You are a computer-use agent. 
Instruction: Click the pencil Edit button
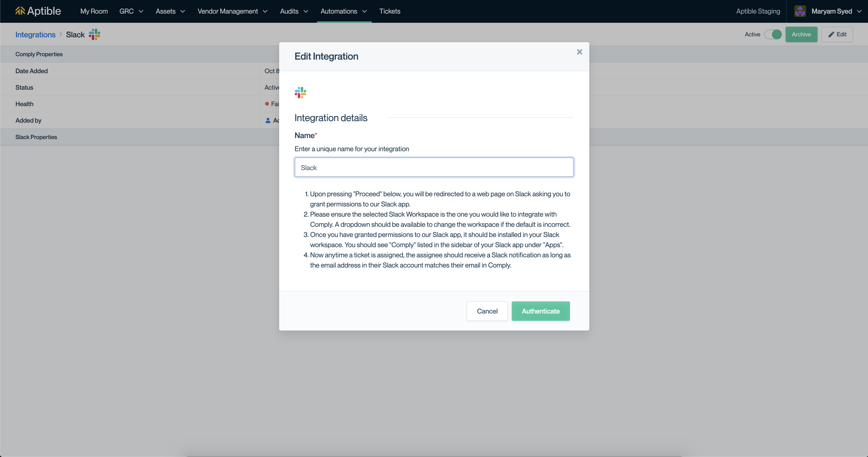coord(837,34)
